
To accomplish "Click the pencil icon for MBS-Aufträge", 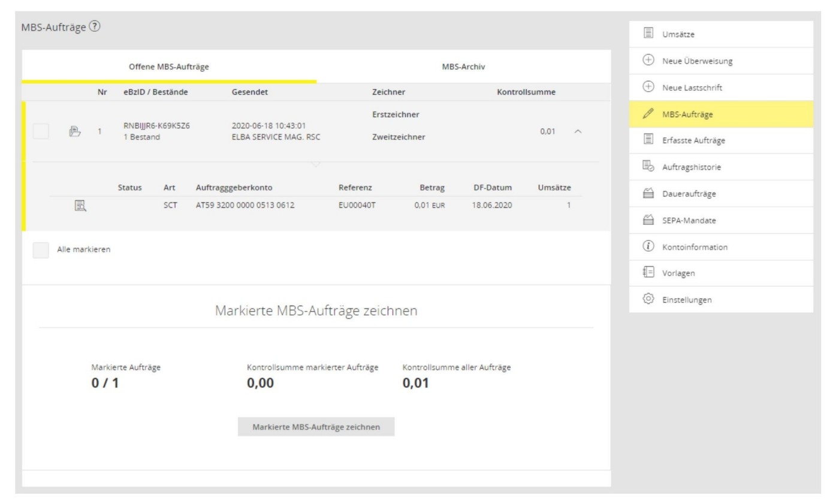I will [648, 114].
